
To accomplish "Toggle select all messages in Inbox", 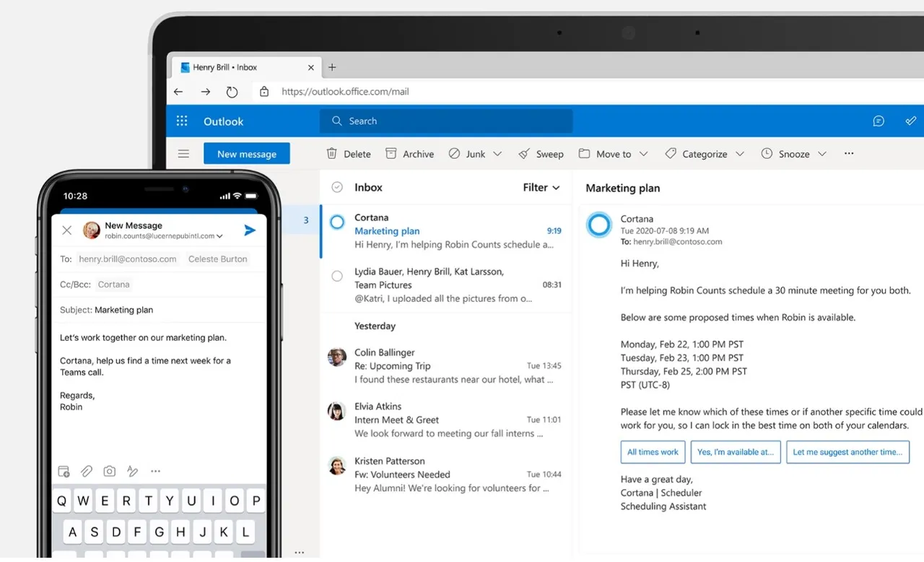I will point(337,187).
